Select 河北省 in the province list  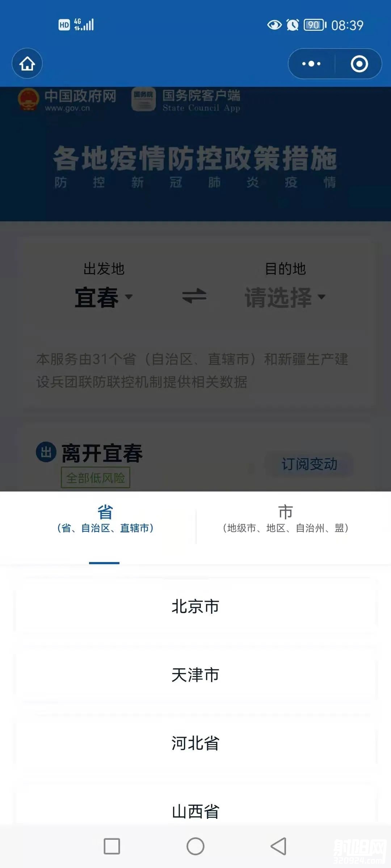[195, 743]
